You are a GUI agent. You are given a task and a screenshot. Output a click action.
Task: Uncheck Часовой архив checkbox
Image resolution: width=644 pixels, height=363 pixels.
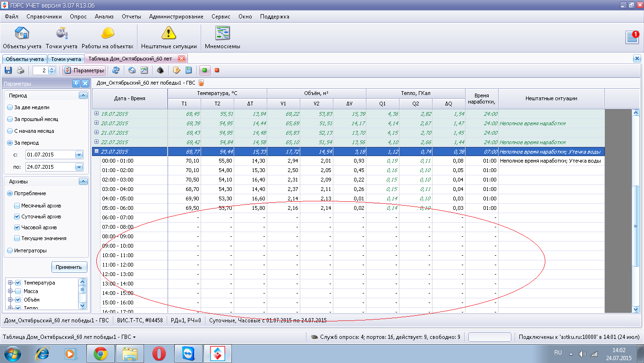(17, 227)
